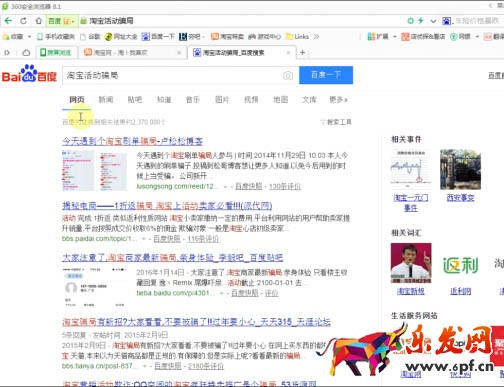Open the browser home page icon

tap(39, 21)
